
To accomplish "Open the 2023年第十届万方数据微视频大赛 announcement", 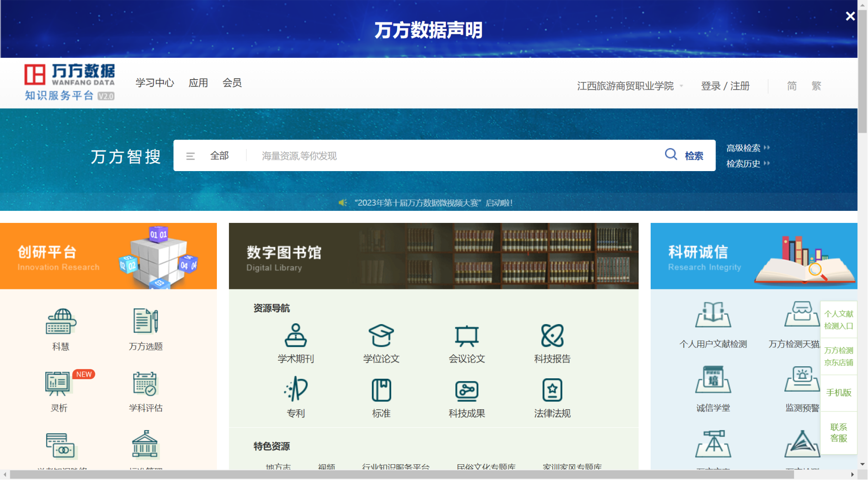I will point(433,203).
